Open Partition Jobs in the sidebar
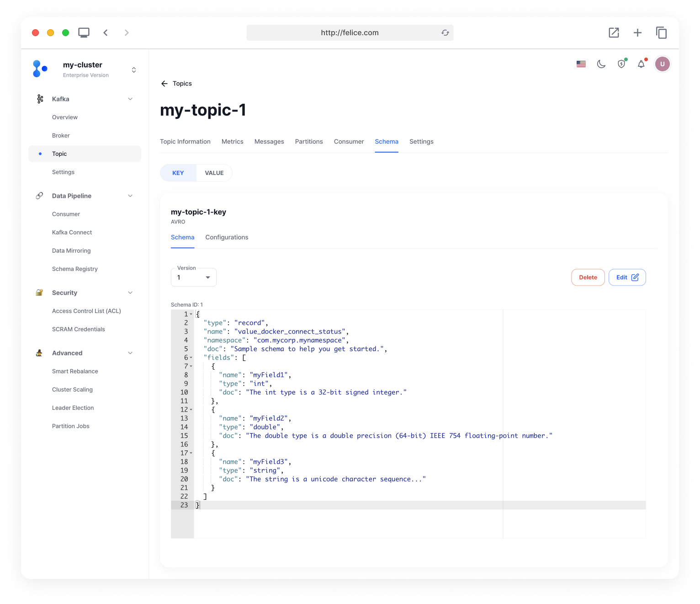Viewport: 700px width, 604px height. point(71,426)
